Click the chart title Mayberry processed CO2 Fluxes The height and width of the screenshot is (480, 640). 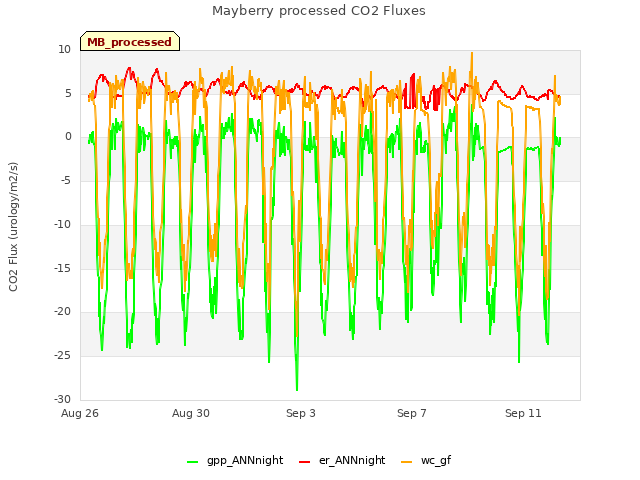319,11
